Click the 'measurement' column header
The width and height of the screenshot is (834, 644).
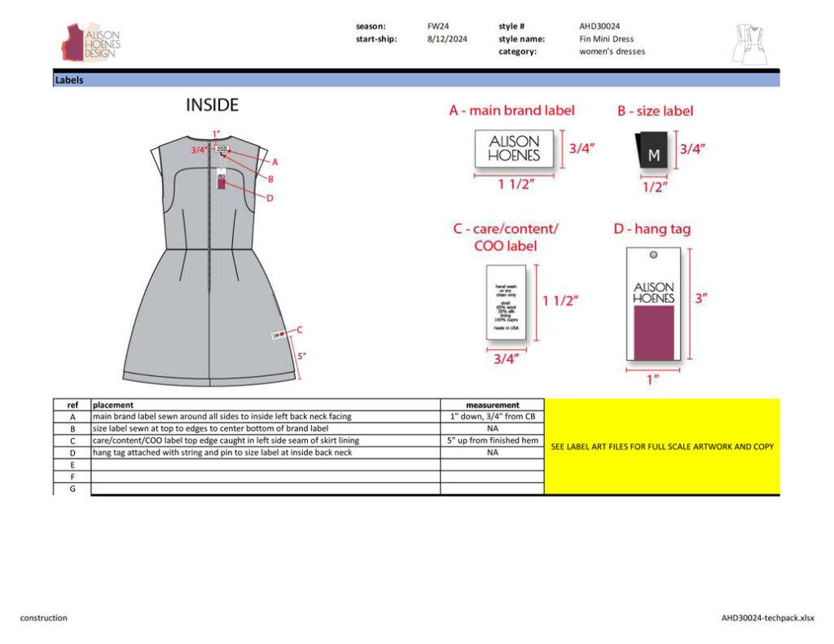[493, 405]
